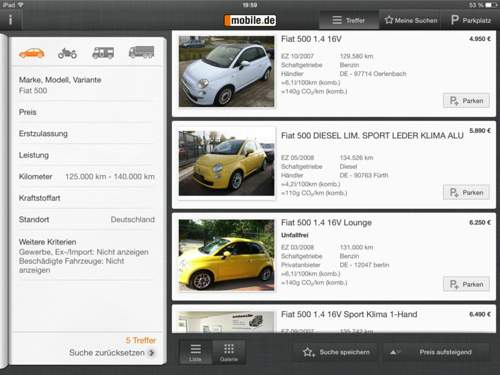Click location DE - 12047 berlin
The height and width of the screenshot is (375, 500).
[x=364, y=265]
